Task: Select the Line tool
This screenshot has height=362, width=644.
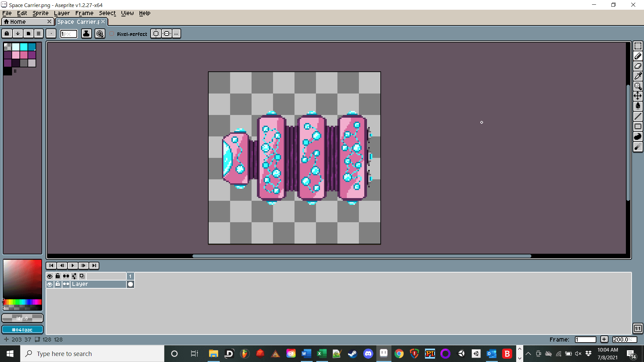Action: pyautogui.click(x=638, y=116)
